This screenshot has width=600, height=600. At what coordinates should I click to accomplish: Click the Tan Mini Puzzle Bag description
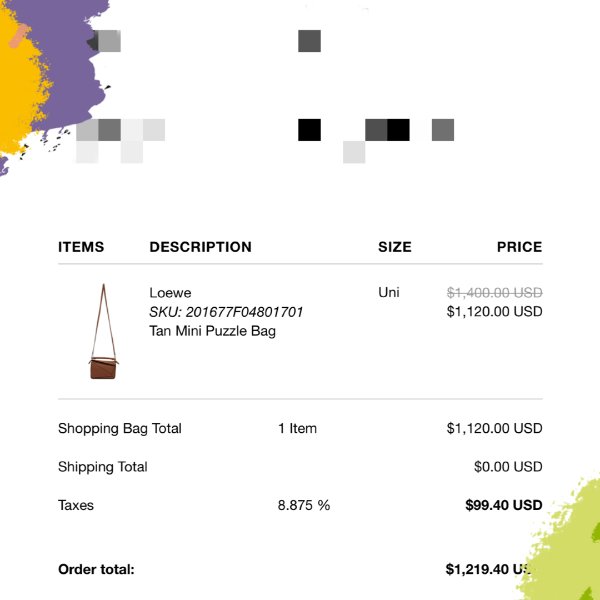(212, 331)
